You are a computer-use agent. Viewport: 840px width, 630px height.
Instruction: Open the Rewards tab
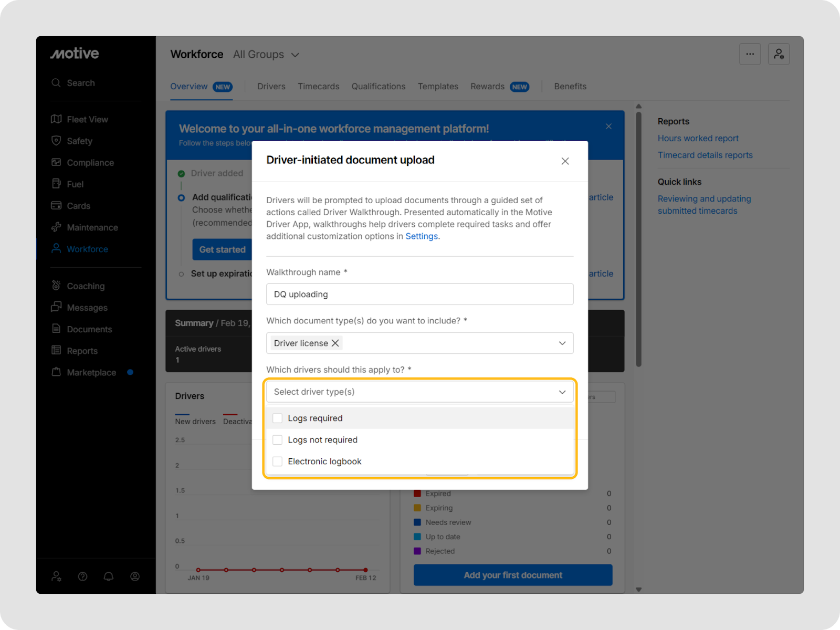pos(499,87)
